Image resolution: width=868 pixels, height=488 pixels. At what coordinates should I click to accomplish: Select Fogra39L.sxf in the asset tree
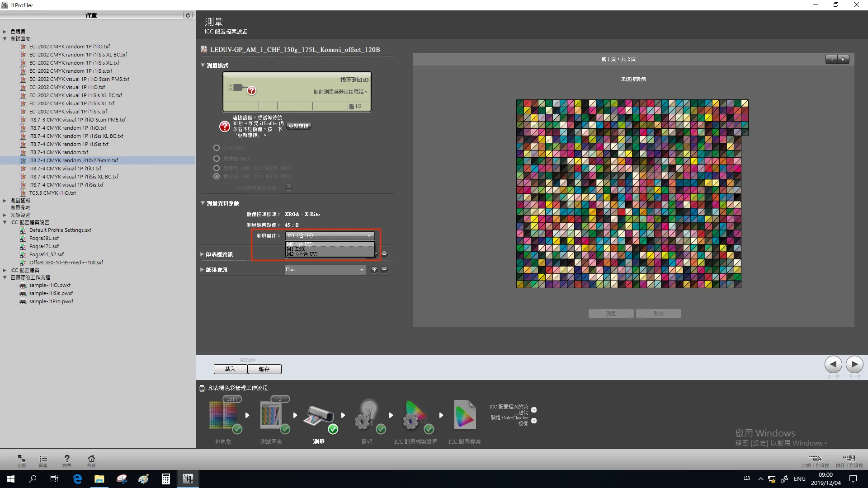pyautogui.click(x=44, y=238)
